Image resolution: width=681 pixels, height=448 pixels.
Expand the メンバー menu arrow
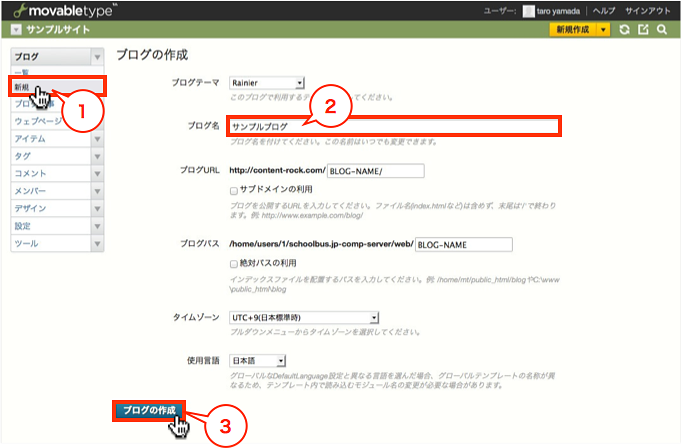[x=97, y=191]
